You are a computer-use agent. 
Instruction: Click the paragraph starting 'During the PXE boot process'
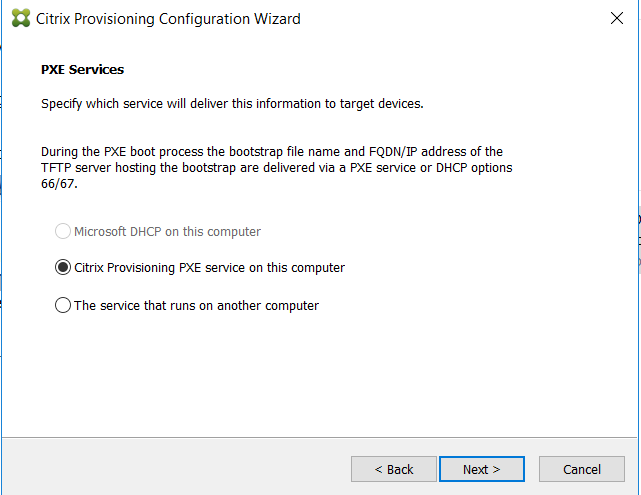(x=276, y=168)
